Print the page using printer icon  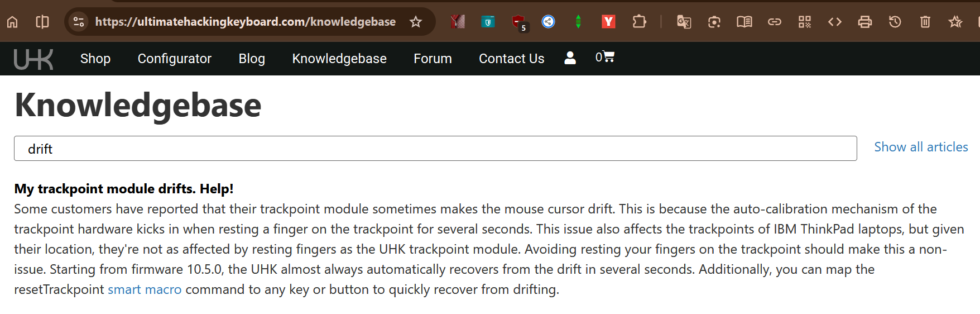coord(865,22)
